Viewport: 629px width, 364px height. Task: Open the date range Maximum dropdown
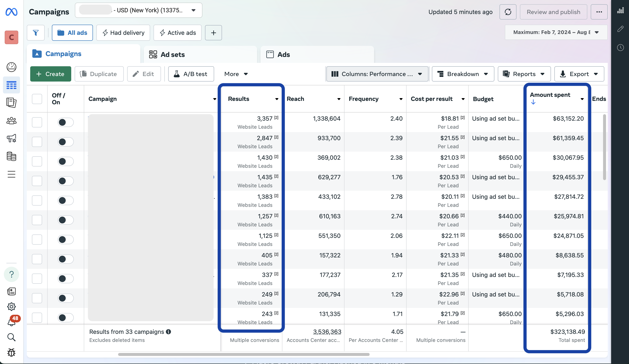click(x=556, y=32)
